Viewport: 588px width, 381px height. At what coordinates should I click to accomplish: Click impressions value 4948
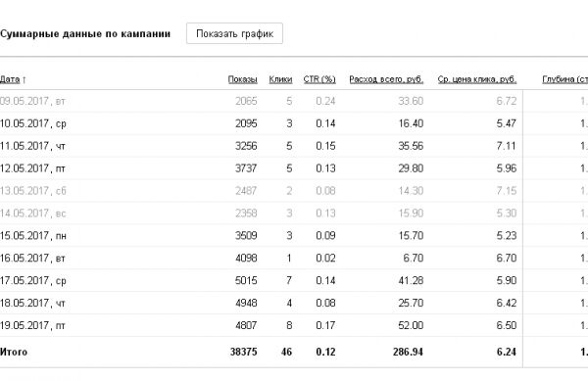point(246,303)
